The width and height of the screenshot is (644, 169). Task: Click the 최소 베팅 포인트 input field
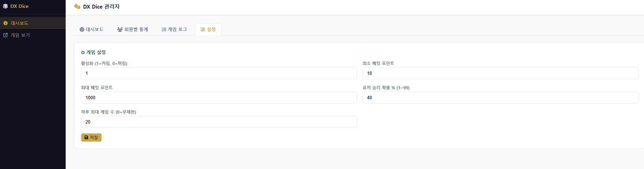pos(500,73)
